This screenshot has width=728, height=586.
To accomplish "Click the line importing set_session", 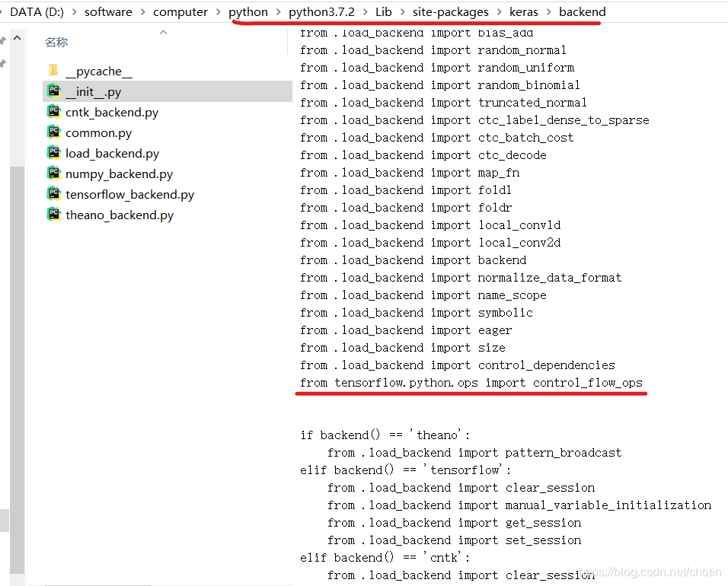I will point(454,540).
